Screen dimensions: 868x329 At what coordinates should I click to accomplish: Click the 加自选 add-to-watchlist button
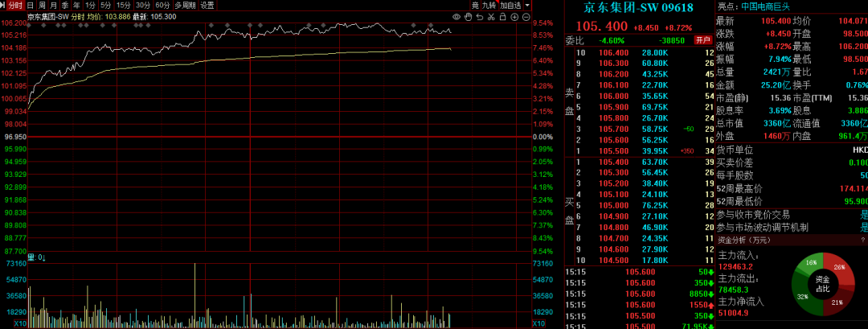pos(510,5)
